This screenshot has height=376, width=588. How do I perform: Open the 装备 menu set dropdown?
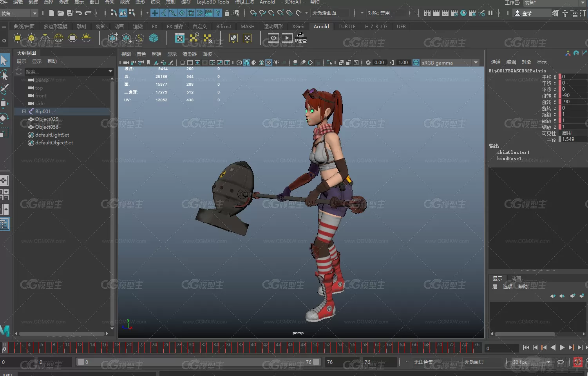(x=19, y=13)
